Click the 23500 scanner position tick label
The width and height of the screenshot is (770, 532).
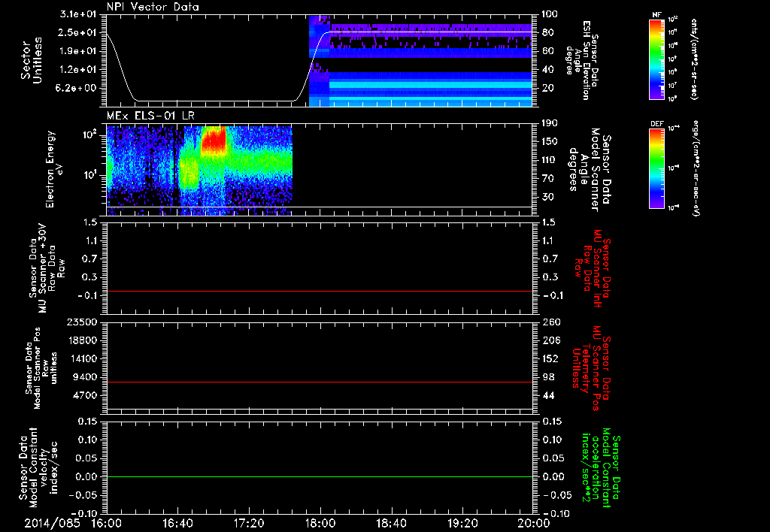pyautogui.click(x=83, y=322)
